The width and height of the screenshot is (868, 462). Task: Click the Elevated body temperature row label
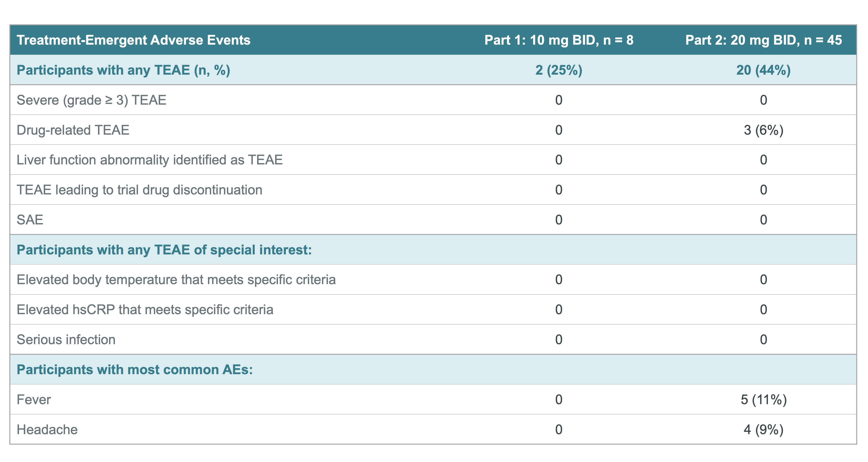pyautogui.click(x=176, y=280)
